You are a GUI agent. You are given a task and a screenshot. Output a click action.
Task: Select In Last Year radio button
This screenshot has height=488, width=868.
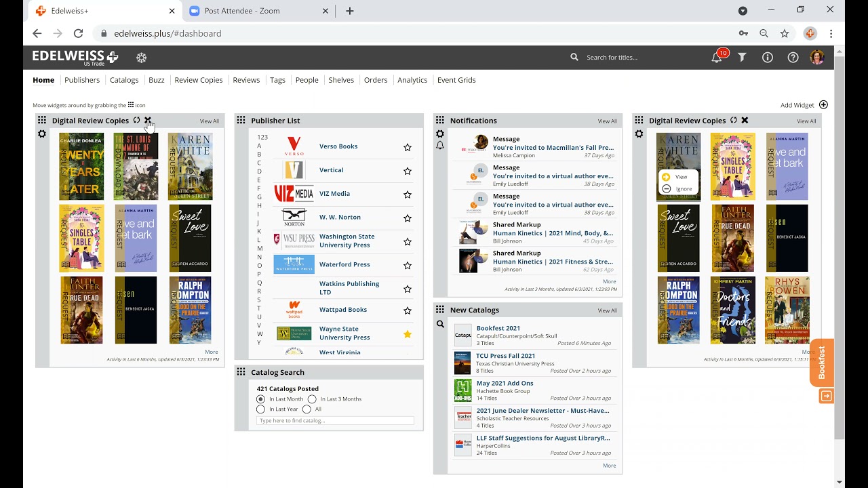coord(260,409)
